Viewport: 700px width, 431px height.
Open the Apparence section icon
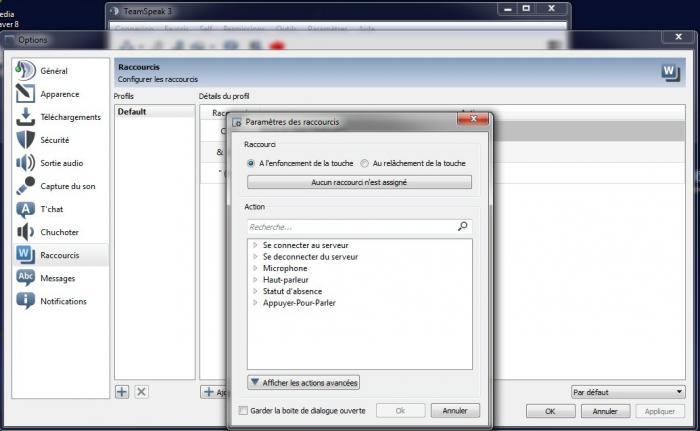[25, 94]
